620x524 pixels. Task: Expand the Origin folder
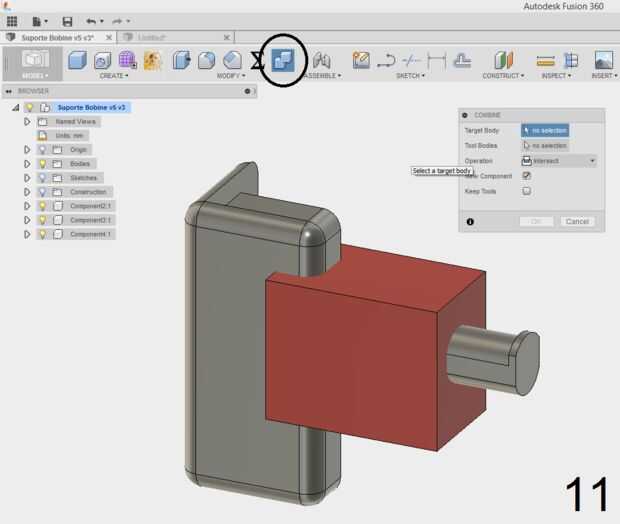27,150
